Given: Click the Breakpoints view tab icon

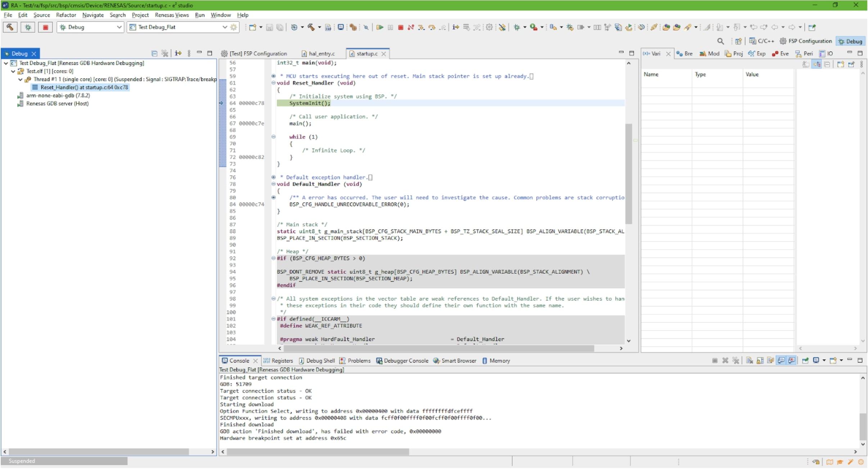Looking at the screenshot, I should click(x=679, y=54).
